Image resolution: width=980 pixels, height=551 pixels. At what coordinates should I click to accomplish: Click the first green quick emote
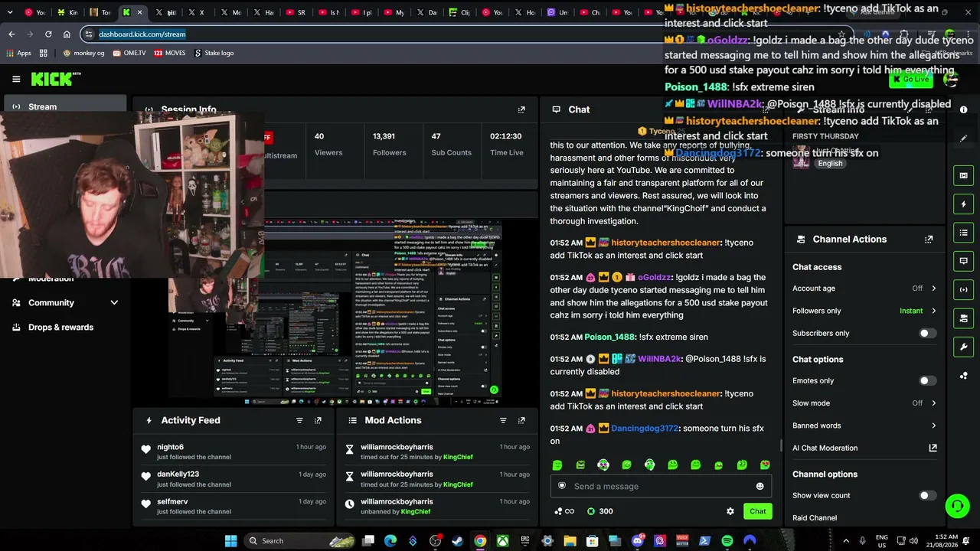pos(557,465)
